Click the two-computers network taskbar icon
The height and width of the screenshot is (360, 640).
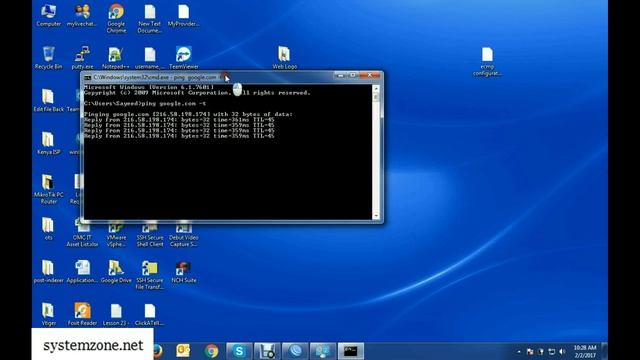pyautogui.click(x=323, y=351)
